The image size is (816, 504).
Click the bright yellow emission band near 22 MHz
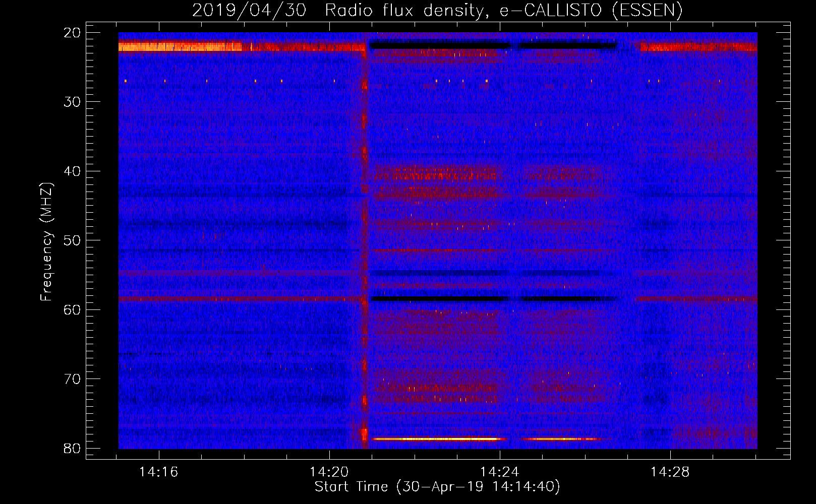[180, 47]
